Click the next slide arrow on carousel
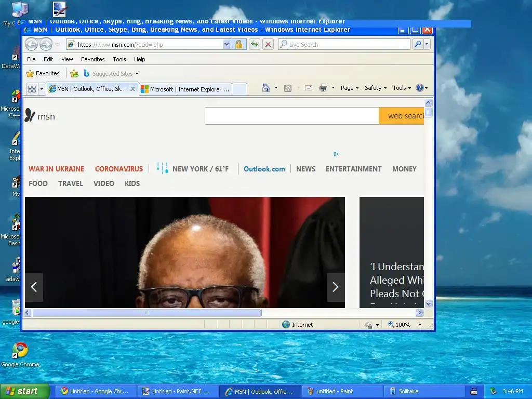Image resolution: width=532 pixels, height=399 pixels. click(336, 287)
